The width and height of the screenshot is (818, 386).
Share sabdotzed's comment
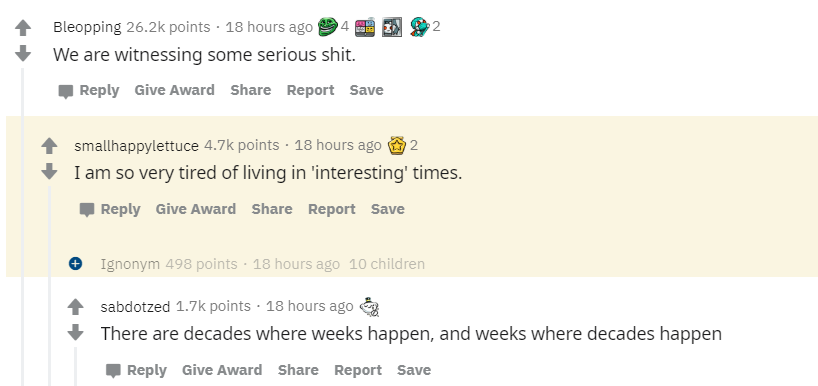coord(298,370)
